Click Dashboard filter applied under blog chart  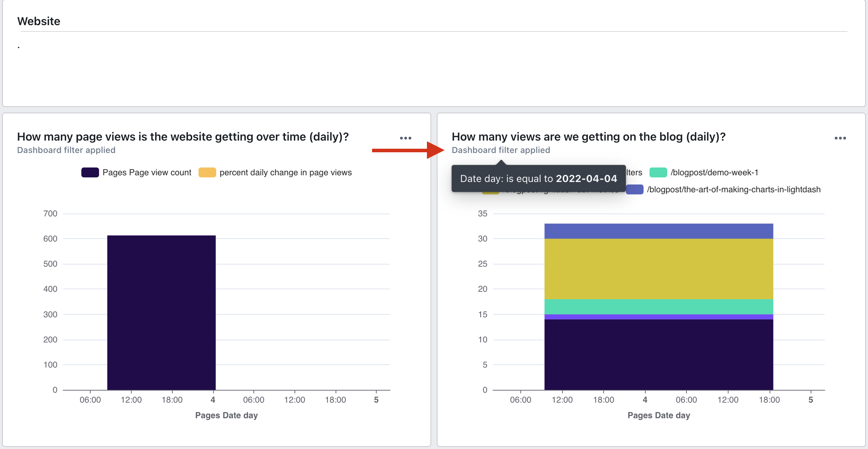pos(501,150)
